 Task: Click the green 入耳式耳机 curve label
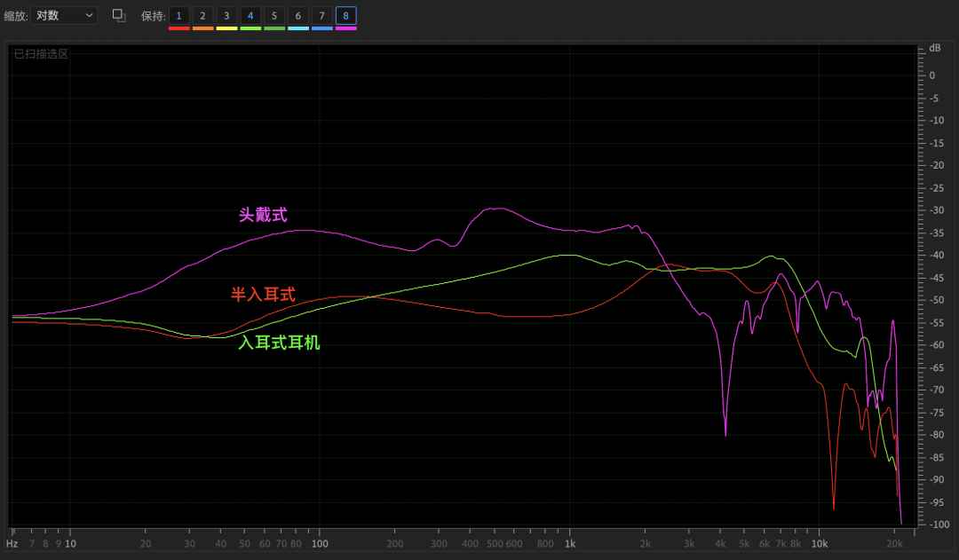[279, 343]
